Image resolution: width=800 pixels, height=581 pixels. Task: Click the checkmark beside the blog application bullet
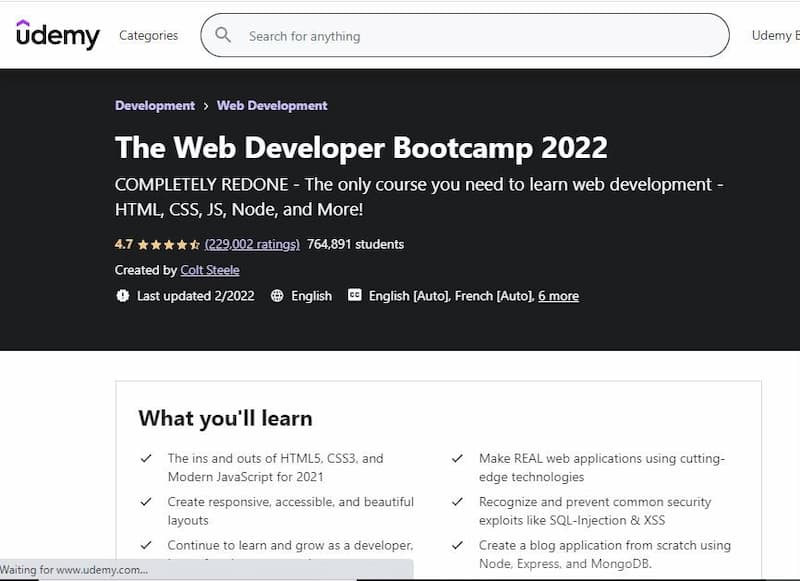tap(459, 546)
